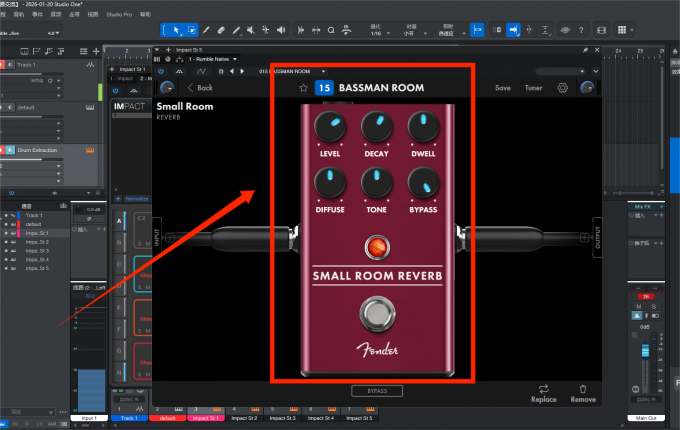Viewport: 680px width, 430px height.
Task: Select the Range tool
Action: [191, 30]
